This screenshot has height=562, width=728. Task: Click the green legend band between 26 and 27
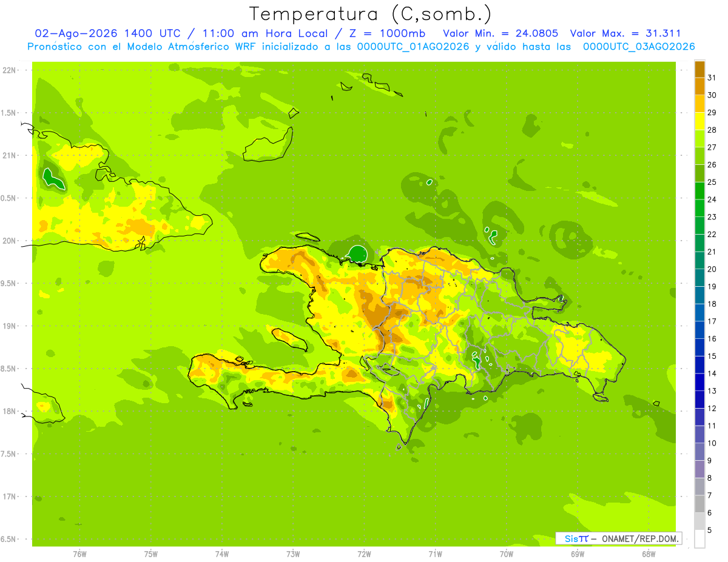coord(699,156)
